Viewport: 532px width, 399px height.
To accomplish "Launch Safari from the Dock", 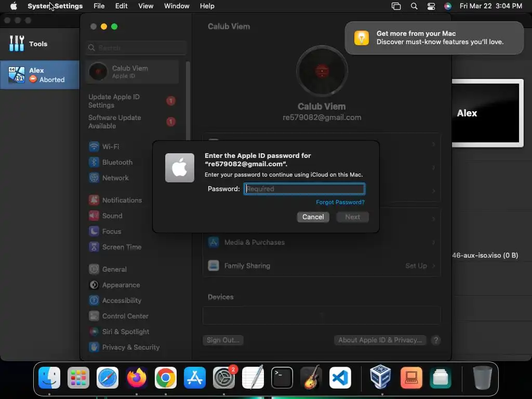I will [x=108, y=378].
